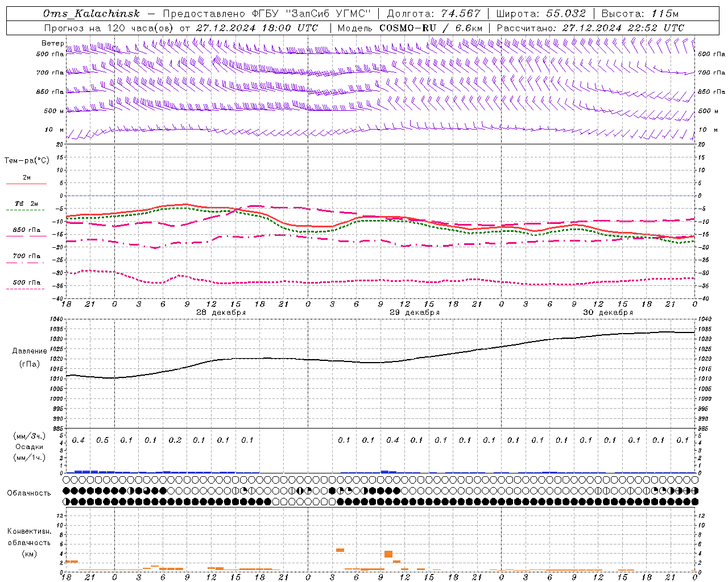Click the station title Oms_Kalachinsk
This screenshot has width=728, height=582.
click(91, 14)
